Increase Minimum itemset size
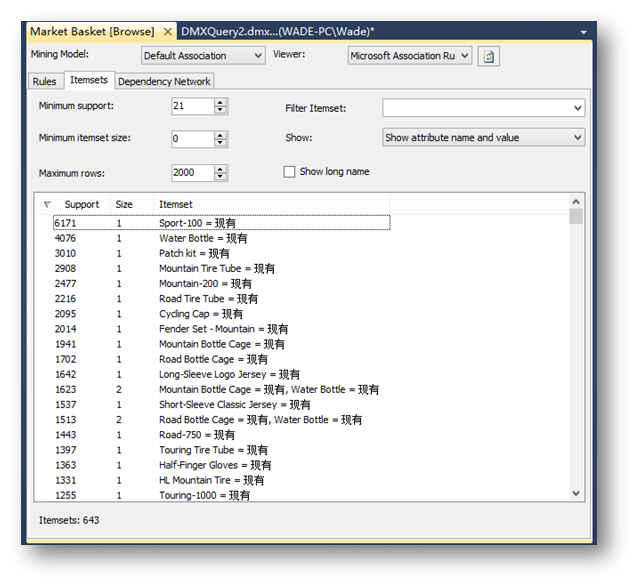 pos(220,135)
